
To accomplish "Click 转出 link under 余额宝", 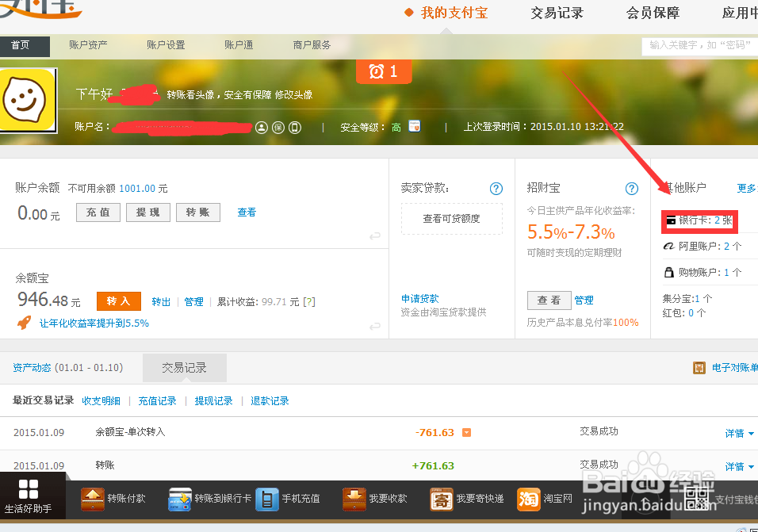I will click(x=161, y=302).
